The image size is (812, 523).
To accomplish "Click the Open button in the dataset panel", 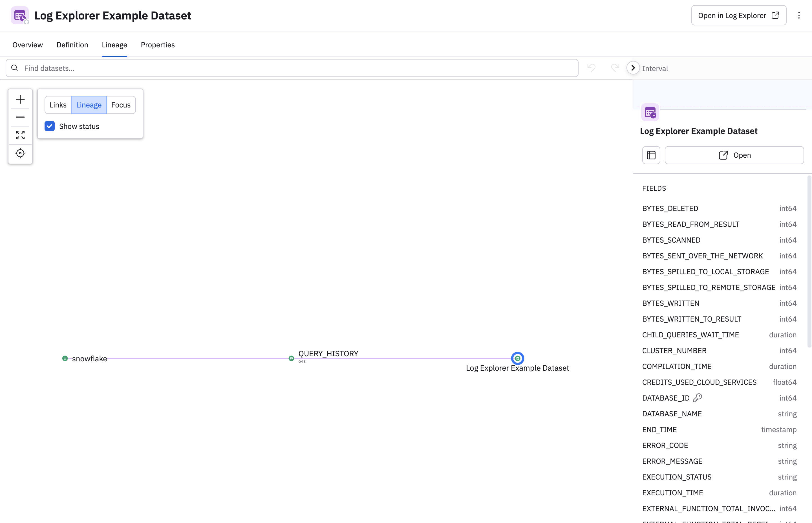I will point(734,155).
